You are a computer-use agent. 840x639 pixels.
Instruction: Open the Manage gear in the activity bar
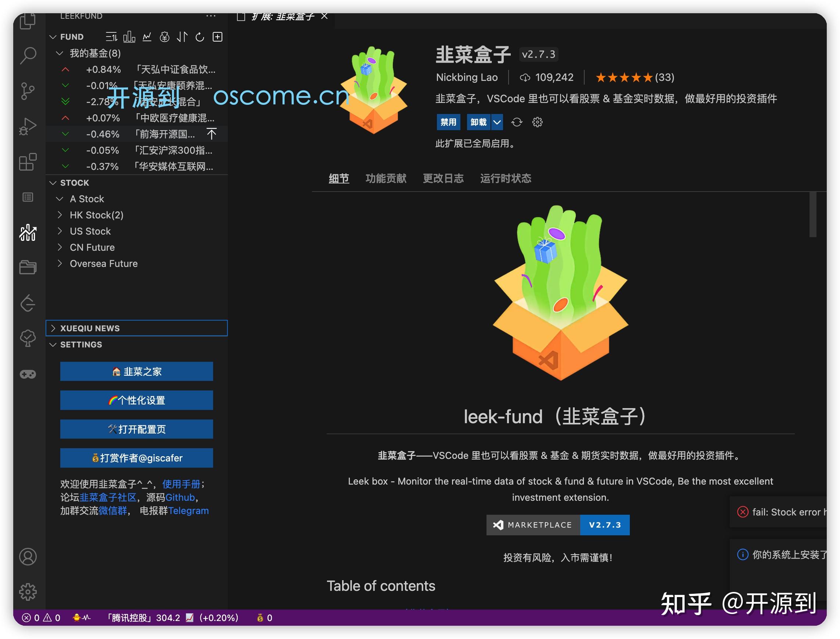(x=28, y=592)
